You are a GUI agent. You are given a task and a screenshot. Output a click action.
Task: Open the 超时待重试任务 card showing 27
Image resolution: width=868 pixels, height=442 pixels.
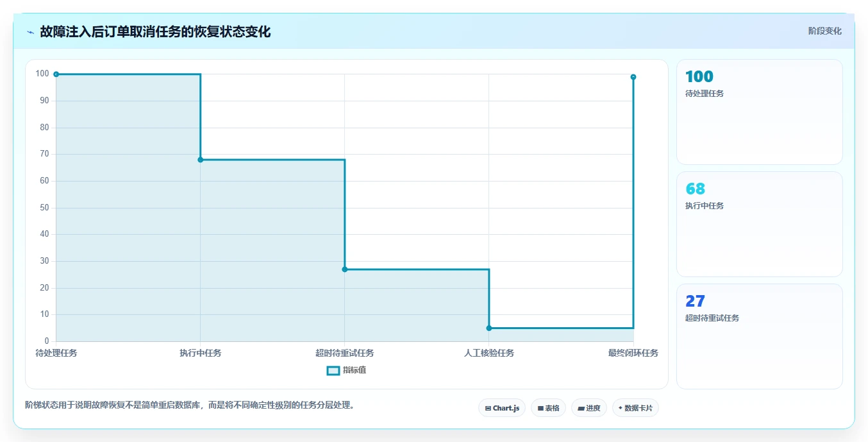click(x=759, y=336)
